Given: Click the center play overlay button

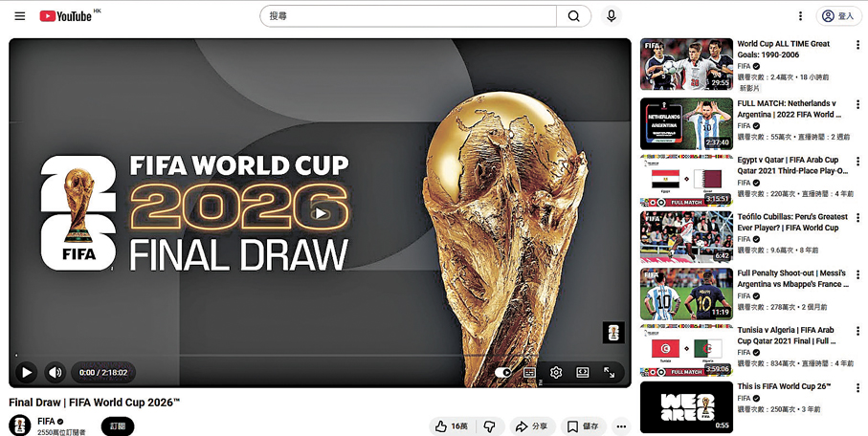Looking at the screenshot, I should point(320,213).
